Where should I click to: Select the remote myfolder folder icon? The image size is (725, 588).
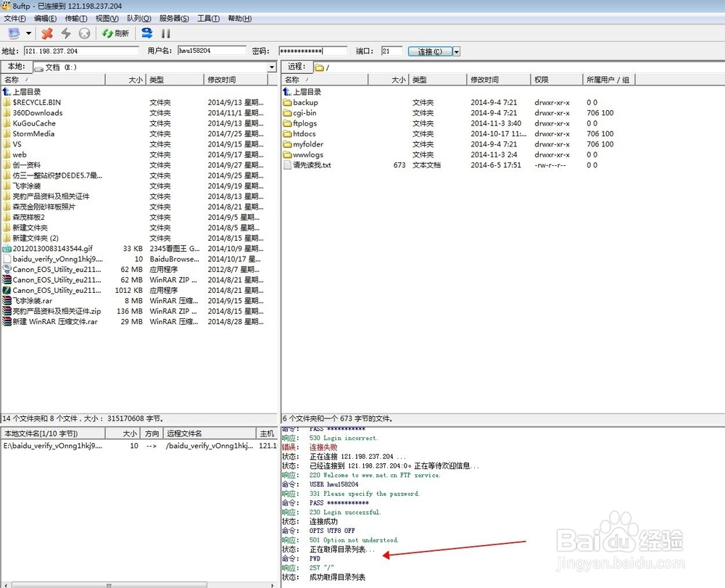pyautogui.click(x=287, y=144)
